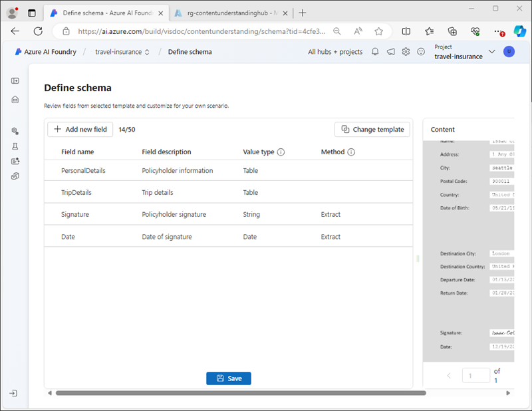Click the Define schema breadcrumb
The image size is (532, 411).
[x=190, y=52]
